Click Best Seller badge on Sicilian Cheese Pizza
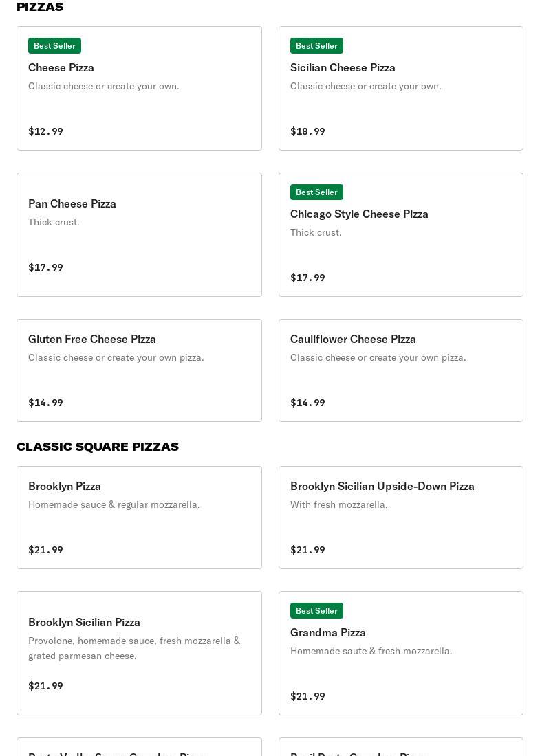The width and height of the screenshot is (540, 756). click(316, 45)
